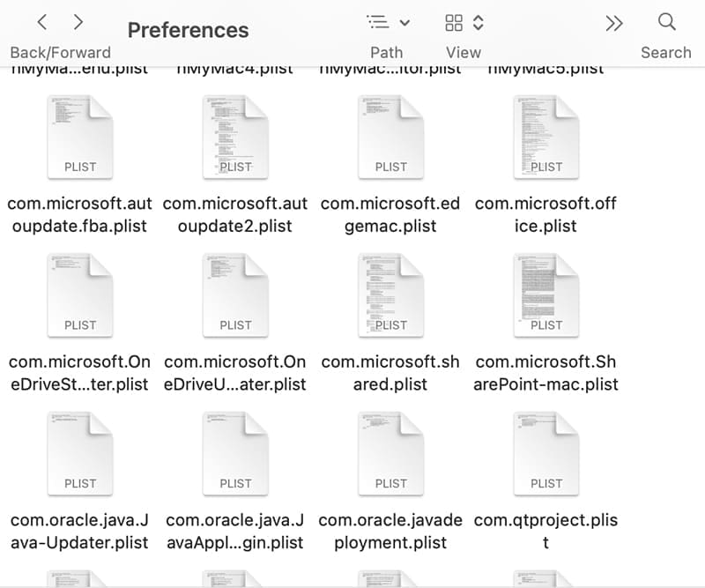Image resolution: width=705 pixels, height=588 pixels.
Task: Click the com.oracle.javadeployment.plist filename
Action: [x=390, y=532]
